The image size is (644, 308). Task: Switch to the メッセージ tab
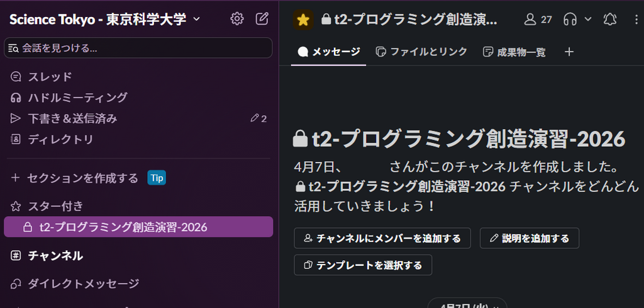pos(328,52)
